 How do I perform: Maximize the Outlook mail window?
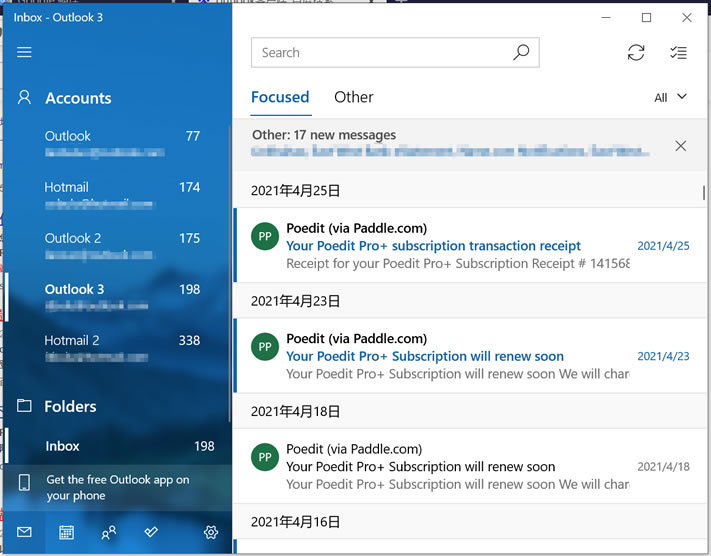pyautogui.click(x=647, y=18)
